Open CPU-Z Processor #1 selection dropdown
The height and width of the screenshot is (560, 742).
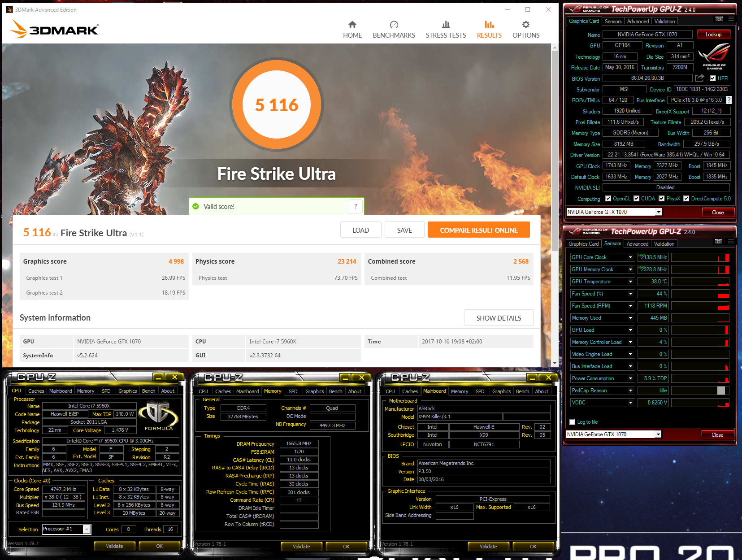(x=87, y=530)
